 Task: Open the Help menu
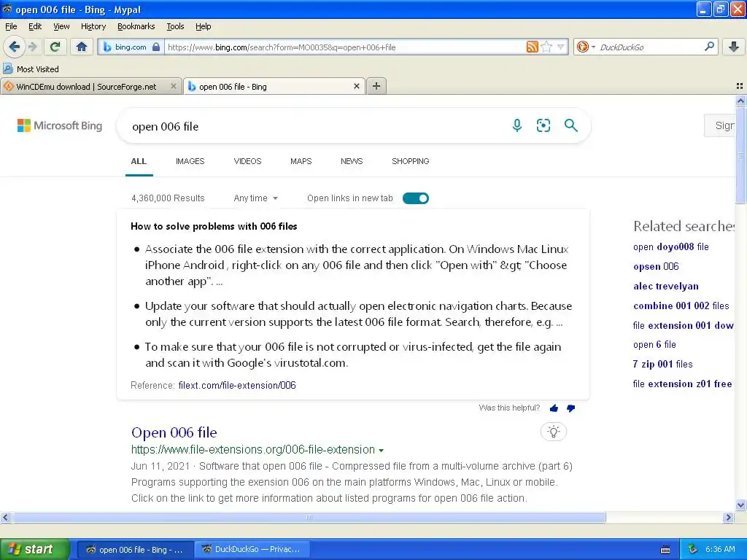[203, 26]
